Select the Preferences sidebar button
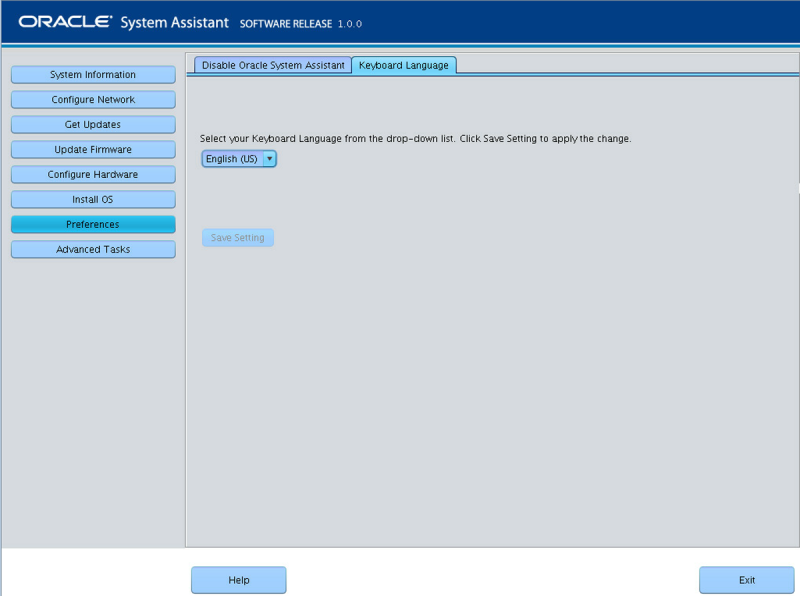The width and height of the screenshot is (800, 596). tap(93, 225)
